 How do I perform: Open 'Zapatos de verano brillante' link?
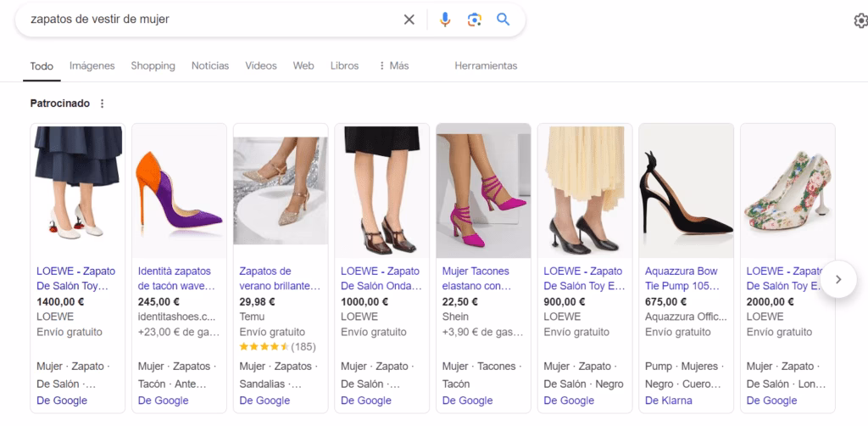tap(280, 278)
